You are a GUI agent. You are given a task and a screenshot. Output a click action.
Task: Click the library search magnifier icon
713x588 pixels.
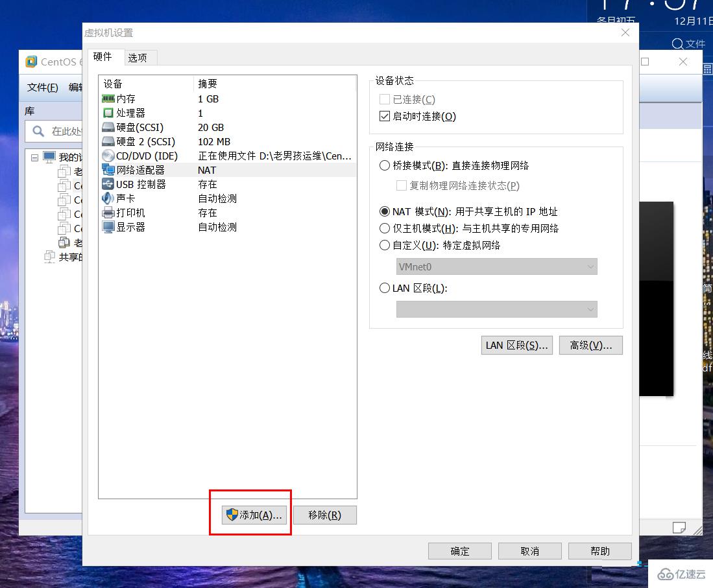click(x=38, y=132)
